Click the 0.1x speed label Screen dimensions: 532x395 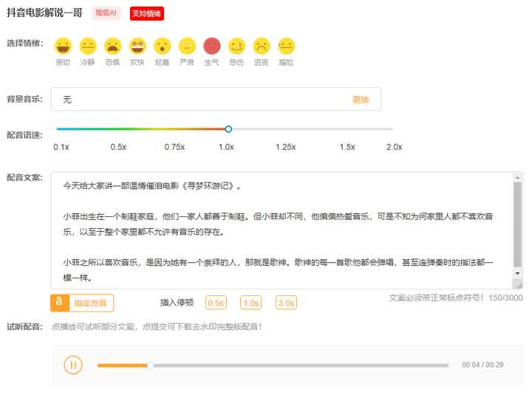pyautogui.click(x=61, y=147)
